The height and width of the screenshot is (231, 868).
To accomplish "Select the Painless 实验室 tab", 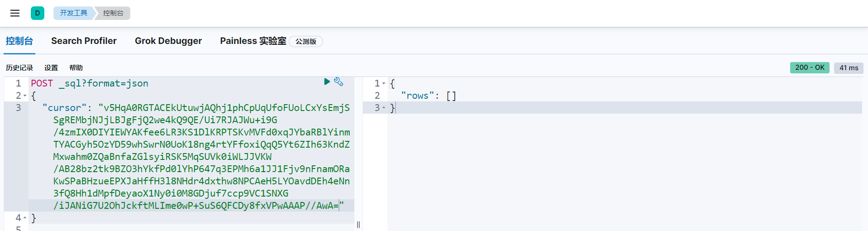I will [253, 41].
